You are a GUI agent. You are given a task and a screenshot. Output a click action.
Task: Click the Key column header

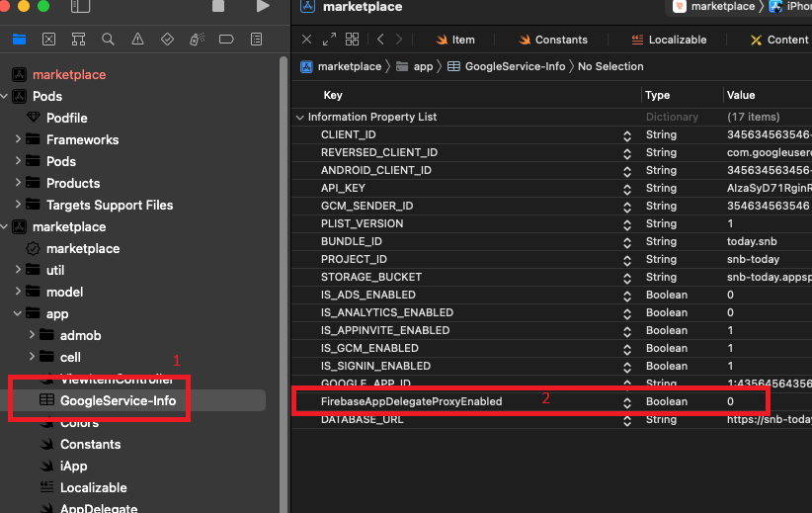point(333,95)
